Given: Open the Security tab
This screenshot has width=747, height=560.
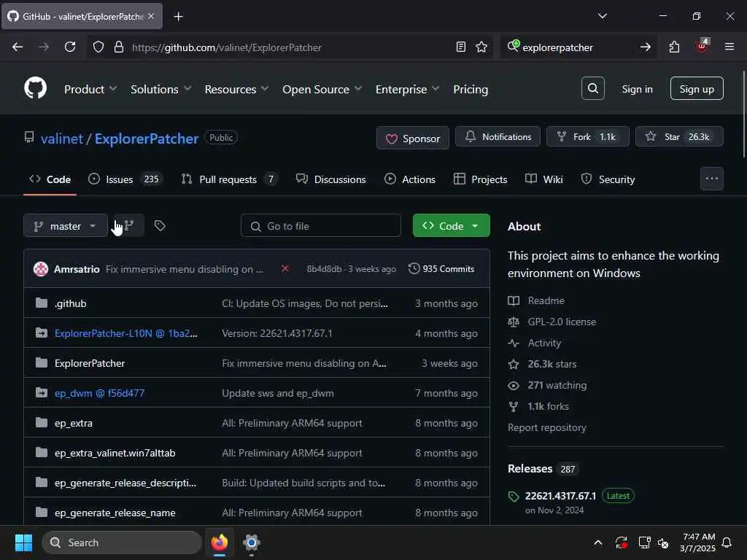Looking at the screenshot, I should pos(608,179).
